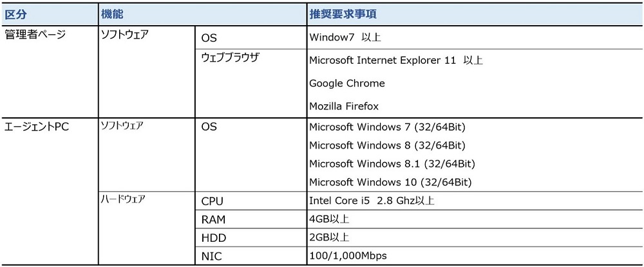Image resolution: width=644 pixels, height=267 pixels.
Task: Click the 機能 column header
Action: click(113, 14)
